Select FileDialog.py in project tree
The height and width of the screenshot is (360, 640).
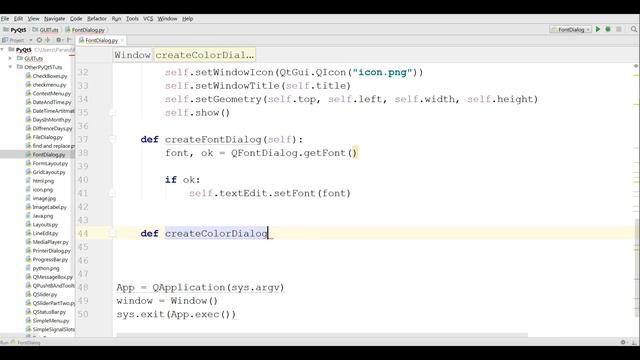48,137
